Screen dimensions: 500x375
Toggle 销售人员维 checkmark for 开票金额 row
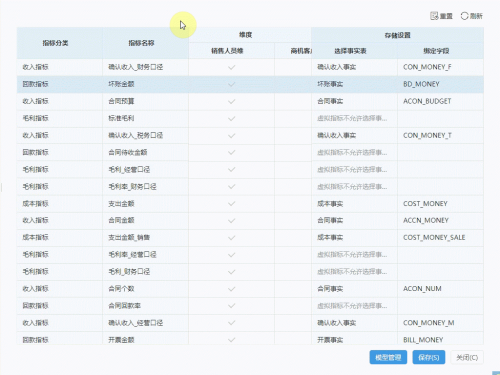click(232, 340)
